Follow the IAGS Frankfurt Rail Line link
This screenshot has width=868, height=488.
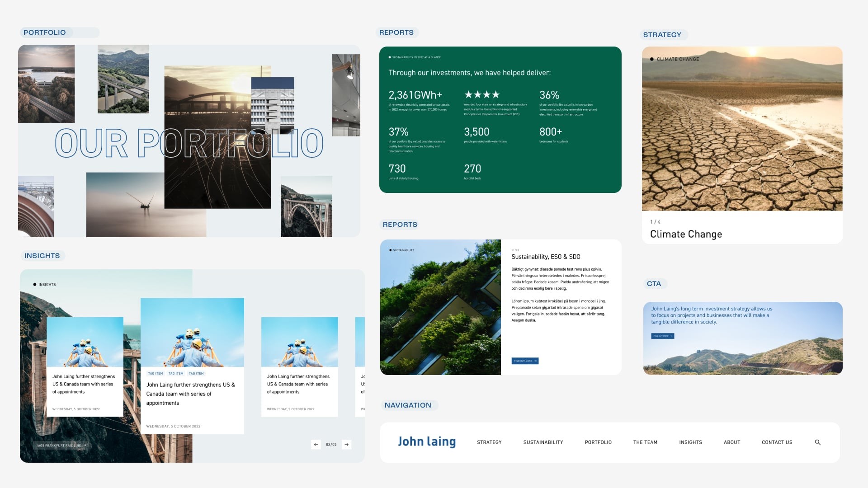(x=61, y=446)
